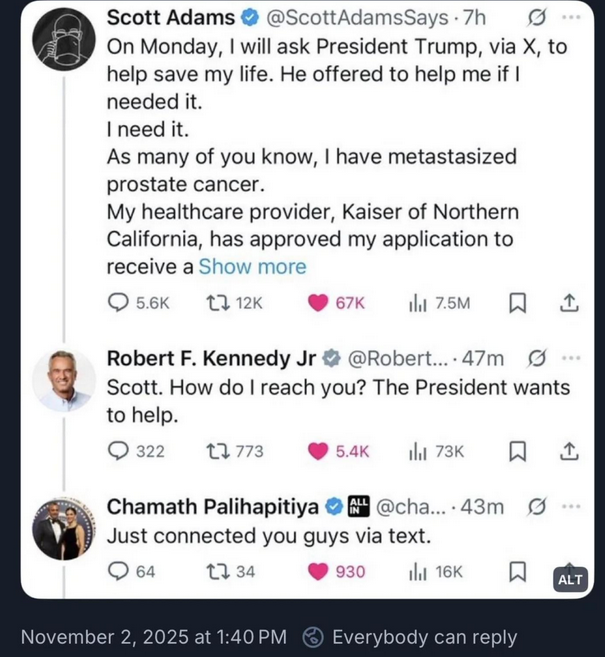Open Scott Adams' profile picture
Image resolution: width=605 pixels, height=657 pixels.
click(x=63, y=40)
